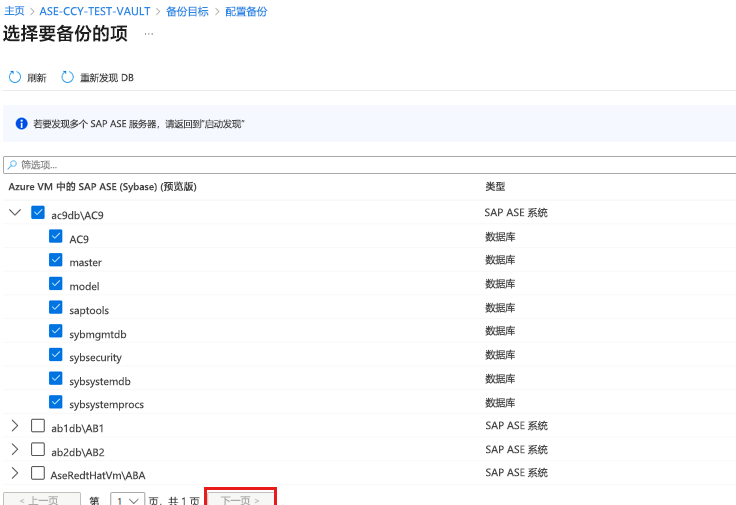
Task: Click 数据库 type in the master row
Action: coord(500,260)
